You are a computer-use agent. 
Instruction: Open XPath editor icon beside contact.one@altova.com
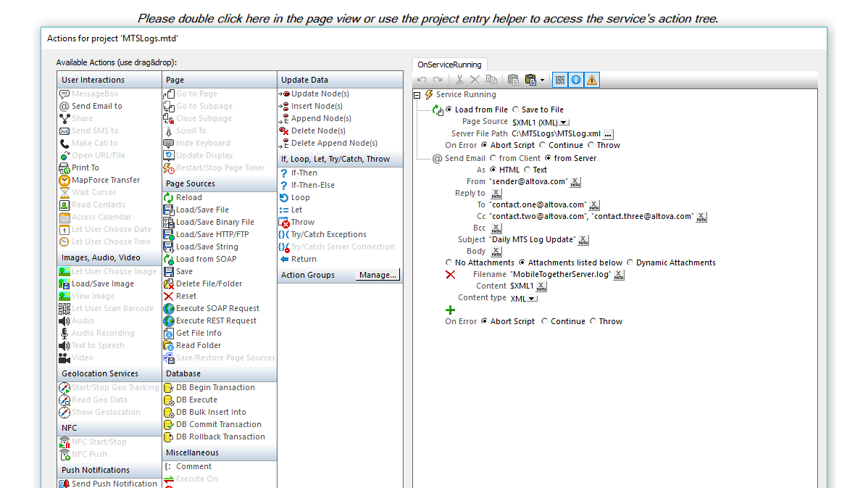click(594, 205)
